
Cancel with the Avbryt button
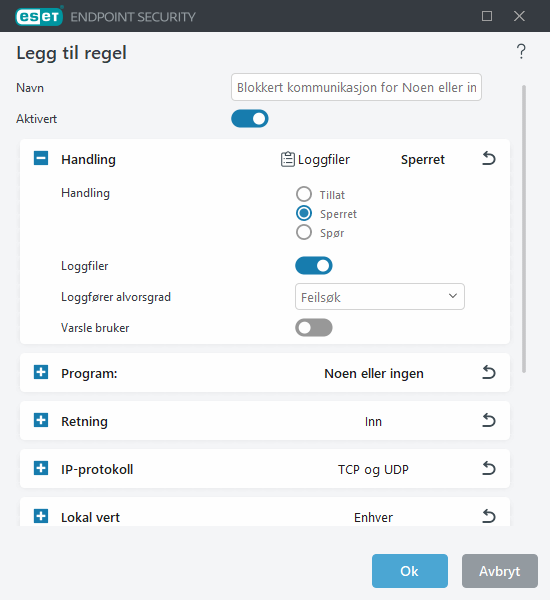tap(499, 571)
